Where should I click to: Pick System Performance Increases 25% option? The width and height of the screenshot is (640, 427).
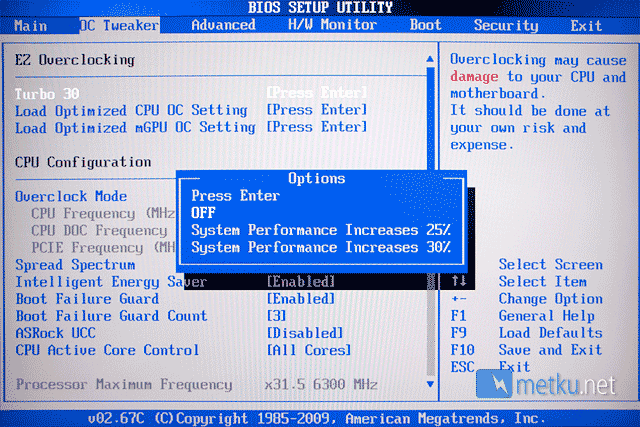321,230
